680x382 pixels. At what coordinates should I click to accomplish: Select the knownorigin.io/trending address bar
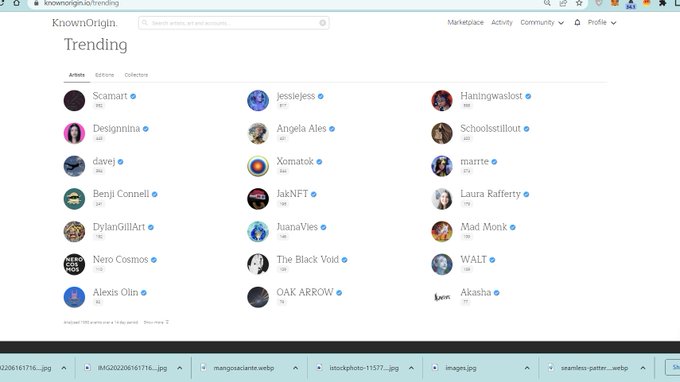point(81,3)
